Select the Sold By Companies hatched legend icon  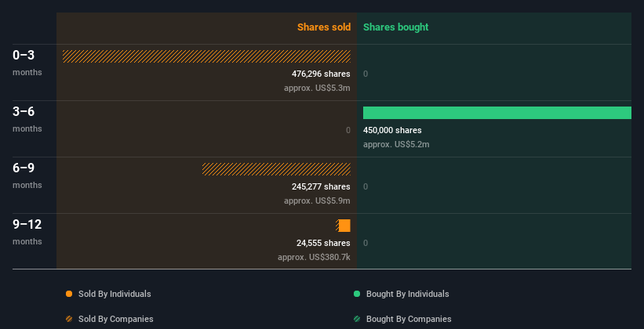69,319
